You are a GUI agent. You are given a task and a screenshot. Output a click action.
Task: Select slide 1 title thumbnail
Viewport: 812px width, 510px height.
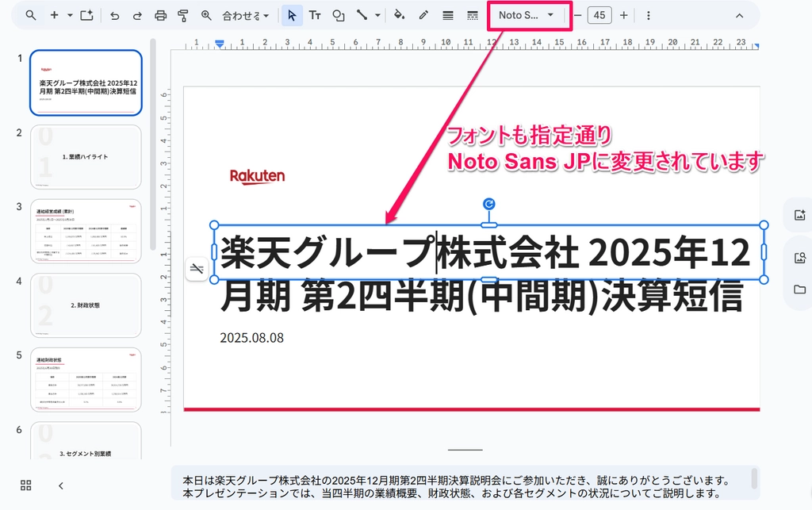click(86, 82)
